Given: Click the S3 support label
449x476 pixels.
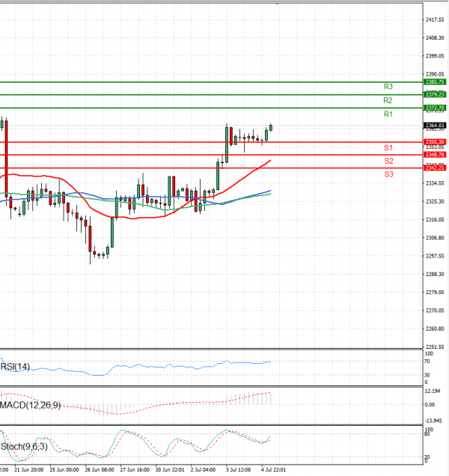Looking at the screenshot, I should (x=388, y=174).
